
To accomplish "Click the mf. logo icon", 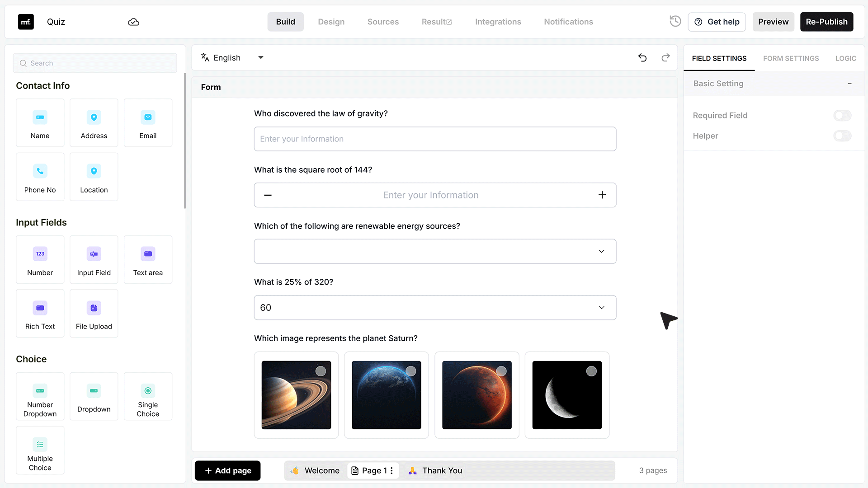I will (26, 22).
